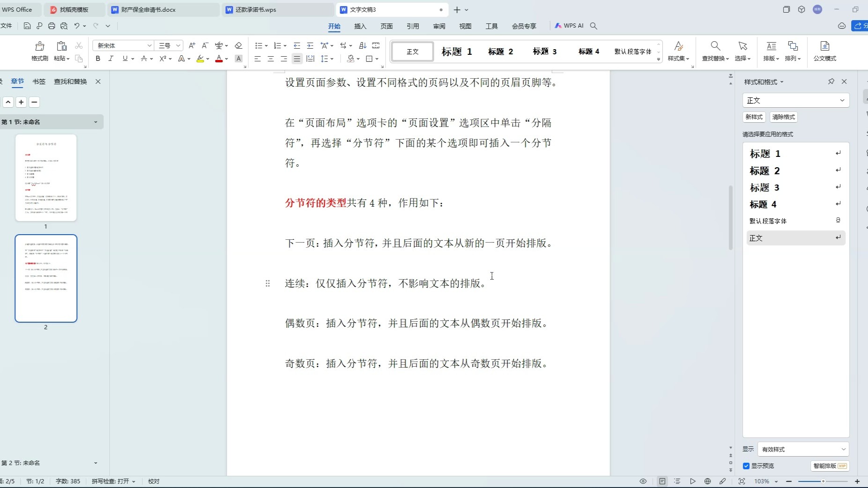Select 标题 3 in styles pane list

pos(795,187)
